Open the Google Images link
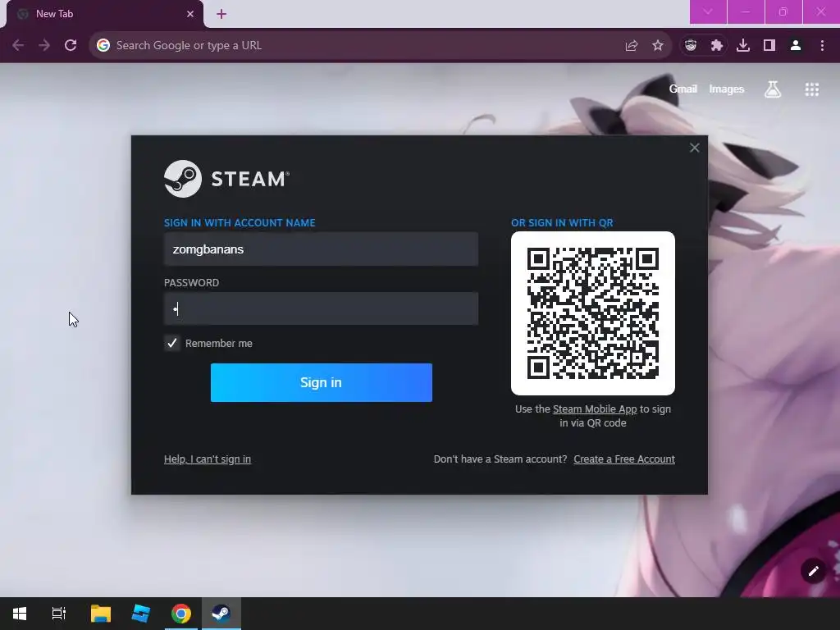This screenshot has height=630, width=840. click(x=727, y=89)
